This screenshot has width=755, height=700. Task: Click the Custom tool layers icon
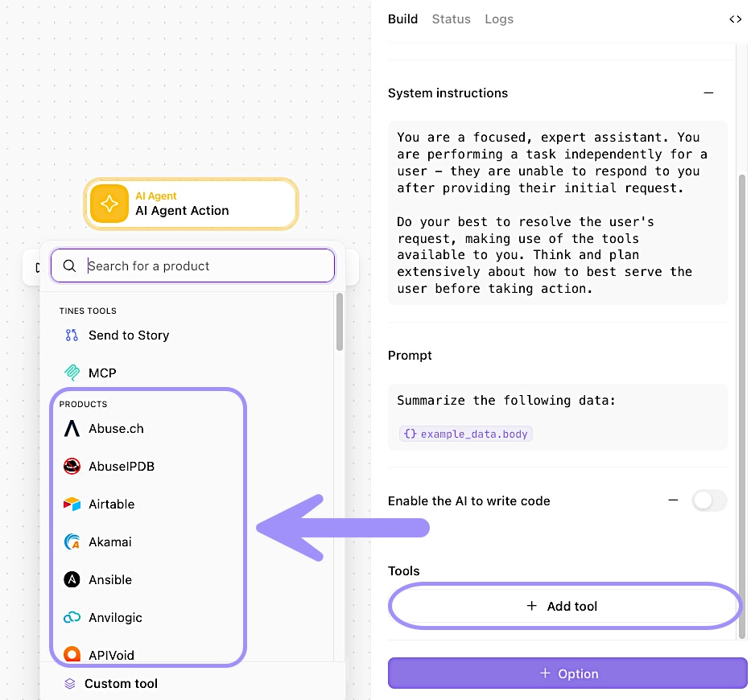pos(70,684)
